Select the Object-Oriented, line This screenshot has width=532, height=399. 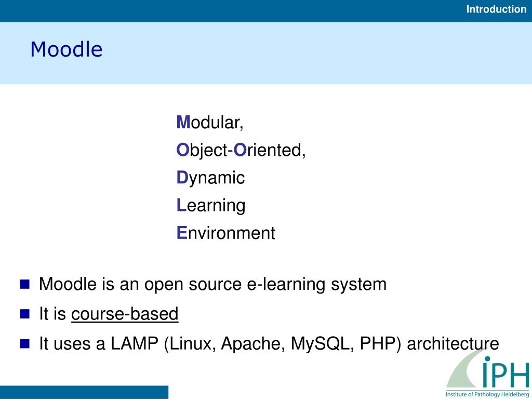(x=241, y=150)
